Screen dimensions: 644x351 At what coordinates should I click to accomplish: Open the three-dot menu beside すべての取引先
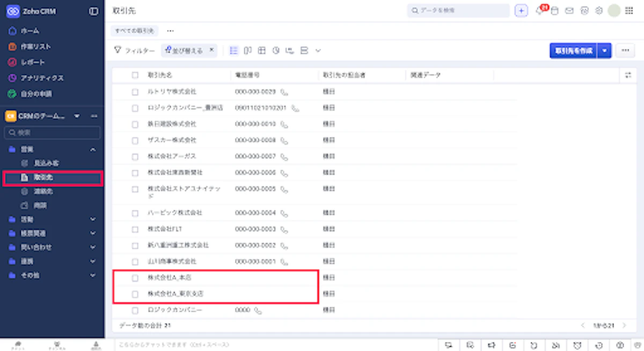point(170,31)
